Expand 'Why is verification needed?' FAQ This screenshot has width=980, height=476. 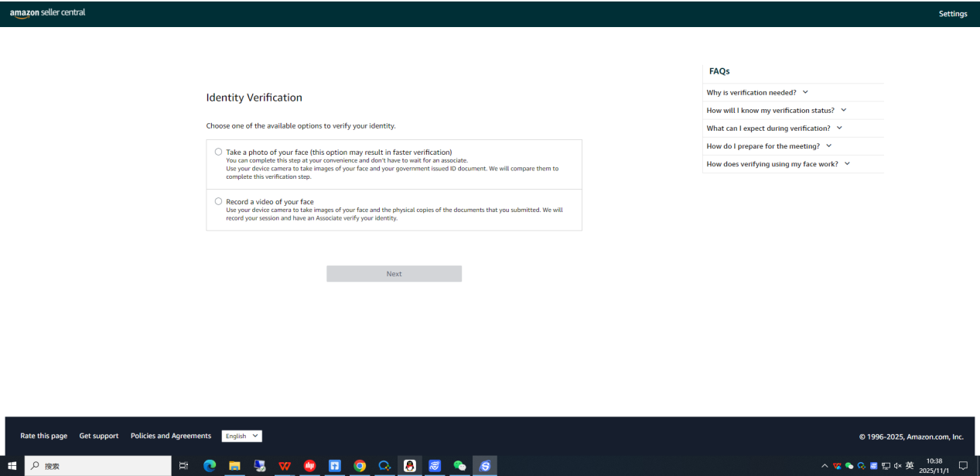pyautogui.click(x=756, y=93)
